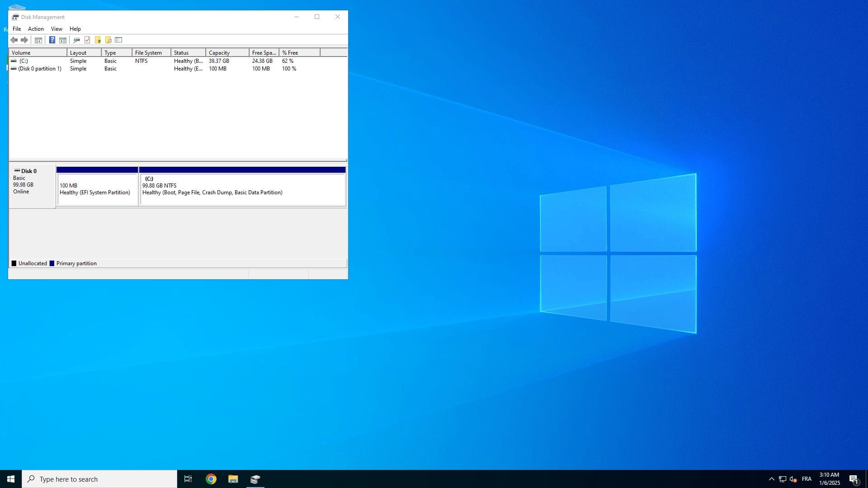
Task: Click the Unallocated legend label
Action: [x=33, y=263]
